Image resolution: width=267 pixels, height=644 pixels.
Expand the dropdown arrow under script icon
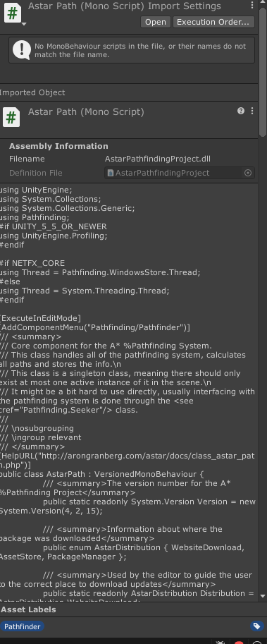click(x=24, y=24)
